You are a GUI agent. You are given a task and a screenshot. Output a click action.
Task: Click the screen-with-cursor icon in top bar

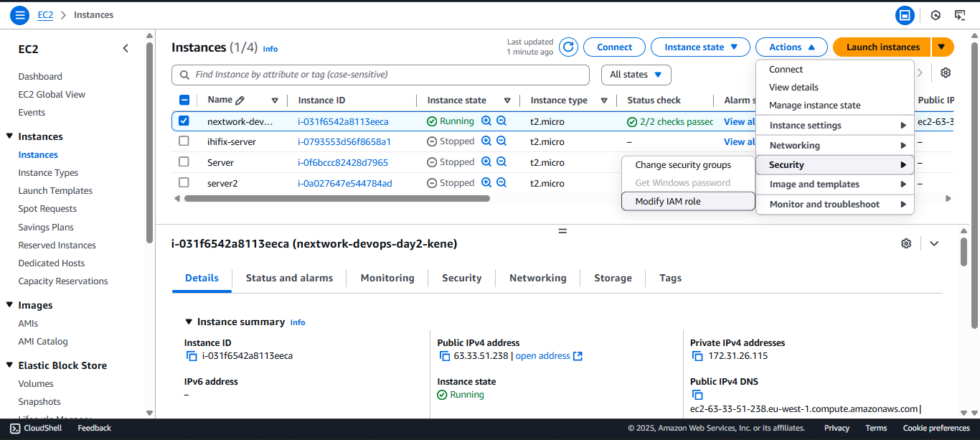960,15
